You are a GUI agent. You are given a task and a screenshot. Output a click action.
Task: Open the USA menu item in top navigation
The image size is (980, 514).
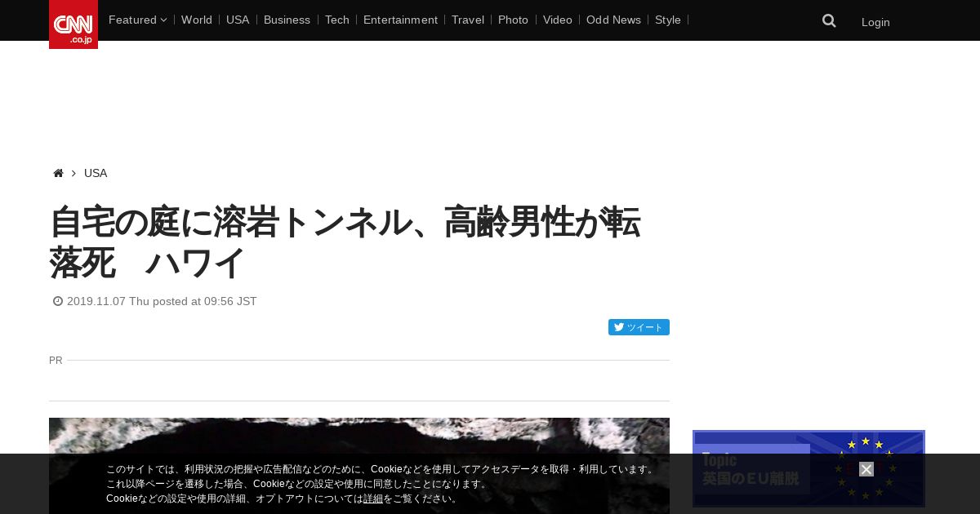[238, 20]
